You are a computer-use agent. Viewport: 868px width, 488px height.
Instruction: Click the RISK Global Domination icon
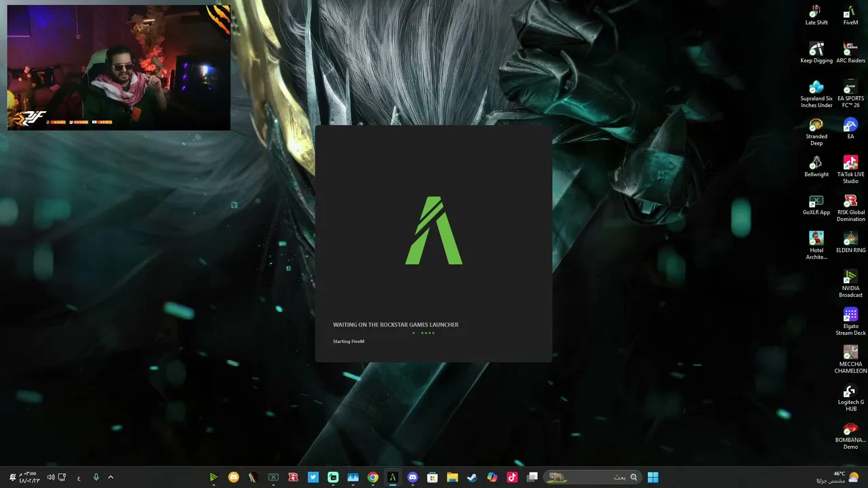click(x=850, y=208)
